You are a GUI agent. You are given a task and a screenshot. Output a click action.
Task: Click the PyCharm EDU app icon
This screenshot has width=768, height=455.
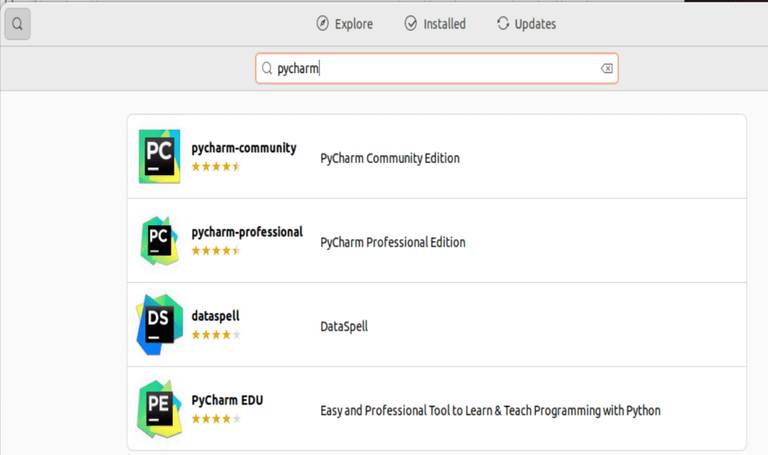tap(159, 408)
